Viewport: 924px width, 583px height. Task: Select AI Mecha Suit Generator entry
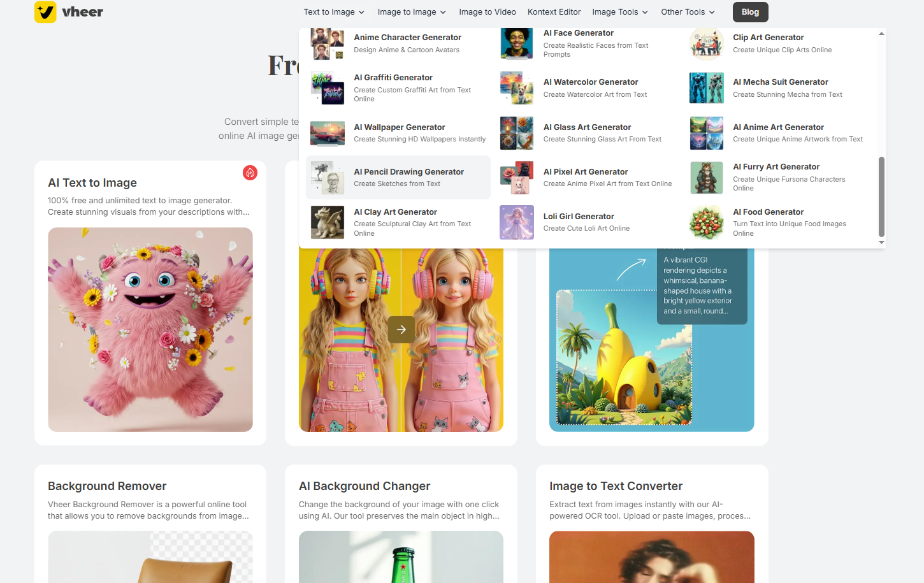click(781, 82)
